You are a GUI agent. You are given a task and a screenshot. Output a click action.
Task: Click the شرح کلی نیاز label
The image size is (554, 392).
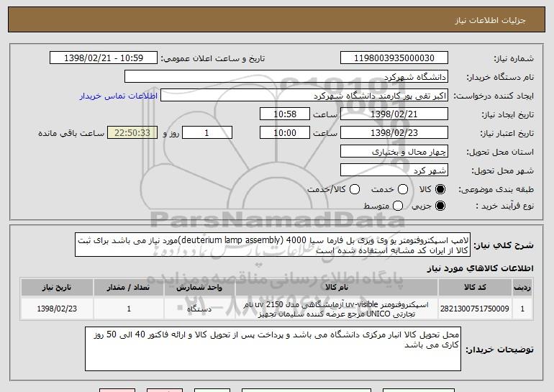pos(504,245)
